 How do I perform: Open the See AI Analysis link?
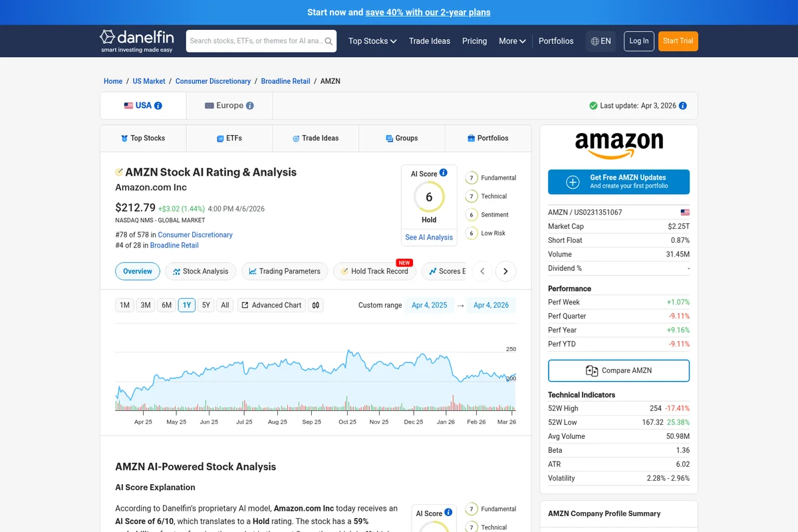pyautogui.click(x=429, y=237)
